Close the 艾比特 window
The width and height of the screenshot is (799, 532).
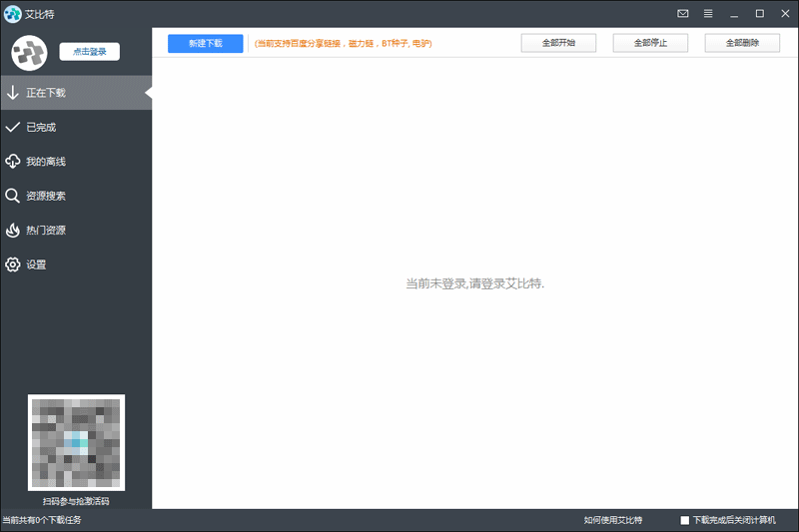coord(785,14)
